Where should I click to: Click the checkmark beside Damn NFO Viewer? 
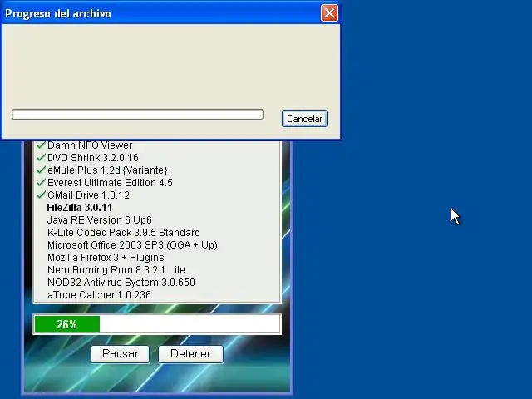[x=41, y=145]
